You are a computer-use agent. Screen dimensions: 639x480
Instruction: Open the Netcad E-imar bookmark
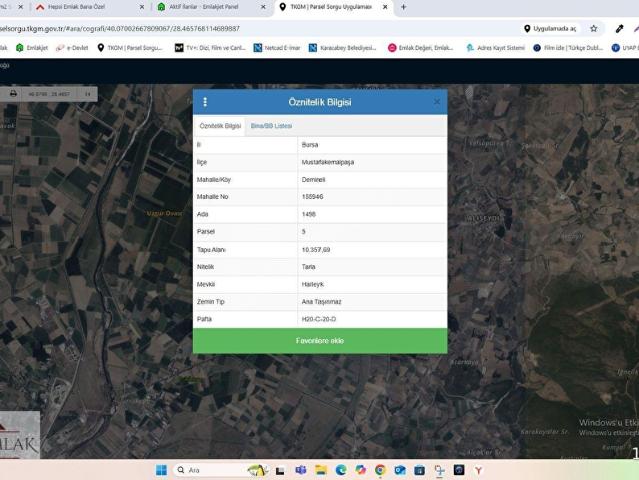point(278,47)
